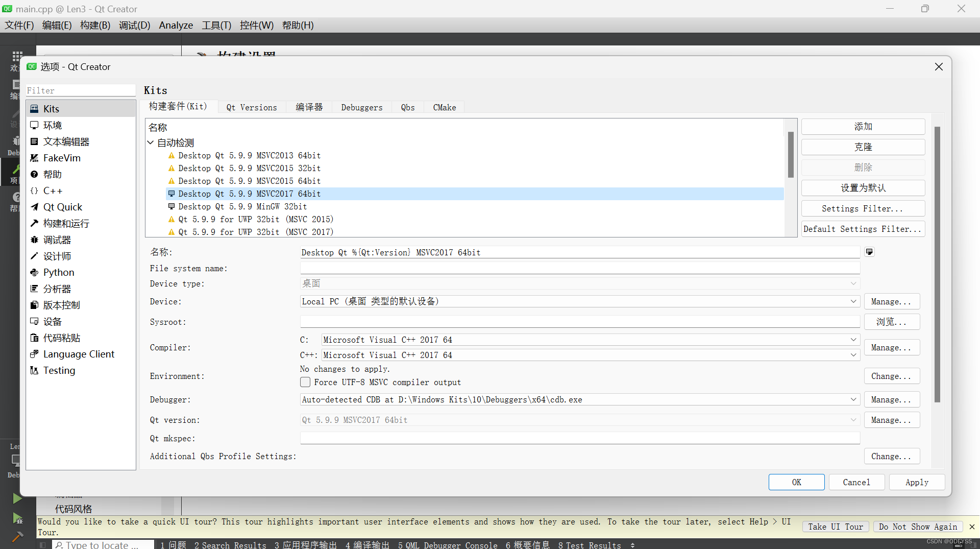
Task: Click the Build hammer icon in main window
Action: tap(17, 537)
